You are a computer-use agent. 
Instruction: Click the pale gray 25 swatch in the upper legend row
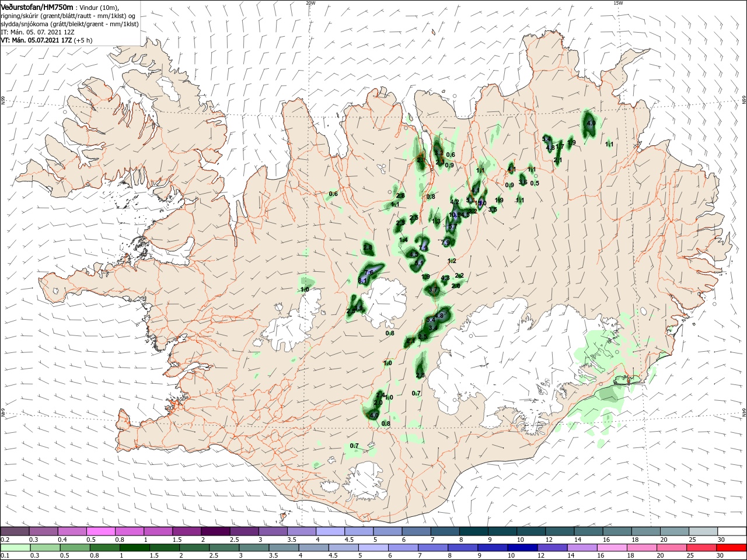coord(703,531)
